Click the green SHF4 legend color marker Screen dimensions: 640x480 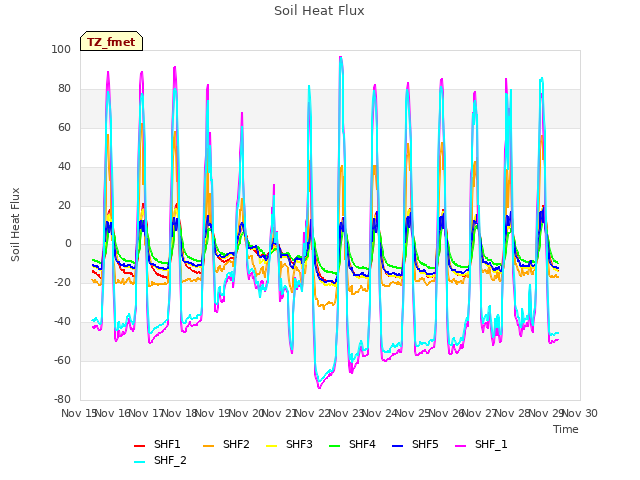click(x=335, y=446)
